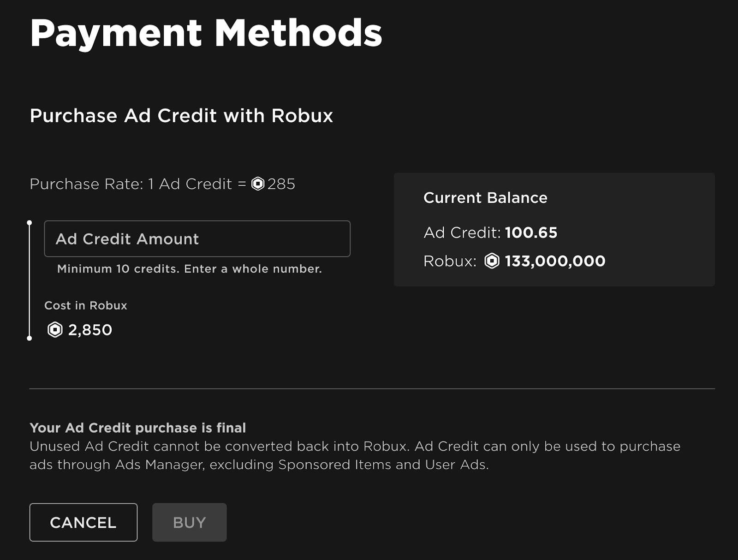The image size is (738, 560).
Task: Click the Robux icon next to 2,850 cost
Action: [x=55, y=330]
